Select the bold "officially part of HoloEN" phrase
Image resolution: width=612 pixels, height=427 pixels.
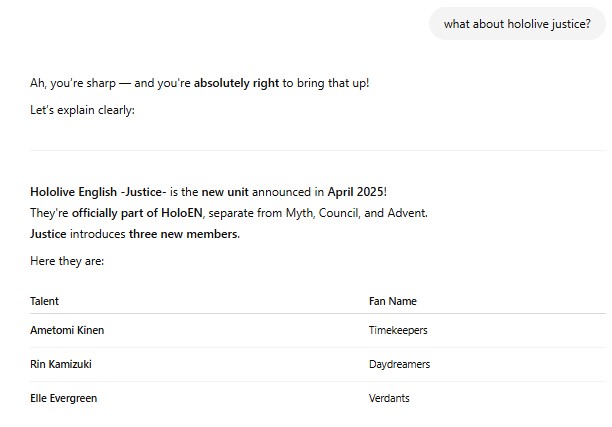point(137,213)
